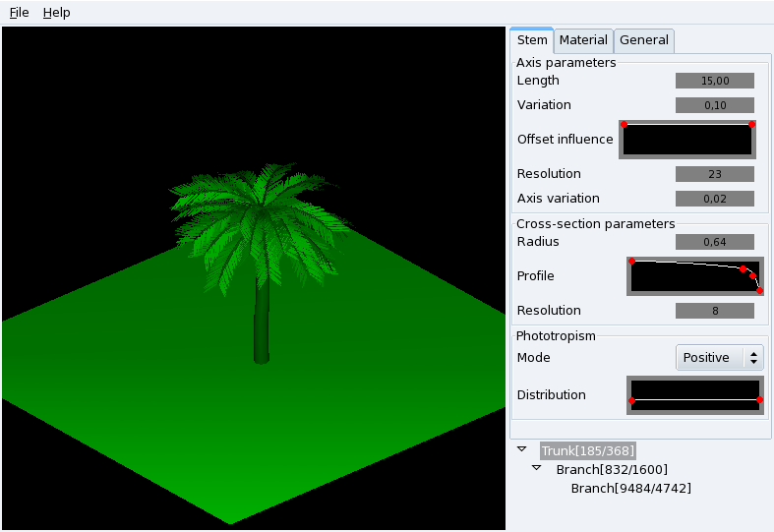Click the Offset influence curve editor
This screenshot has width=774, height=532.
point(687,140)
